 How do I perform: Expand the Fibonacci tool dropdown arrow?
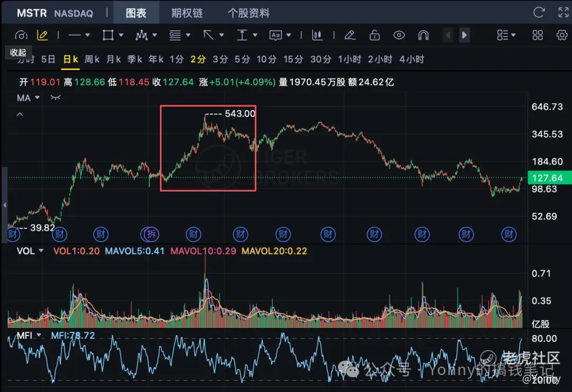point(188,35)
